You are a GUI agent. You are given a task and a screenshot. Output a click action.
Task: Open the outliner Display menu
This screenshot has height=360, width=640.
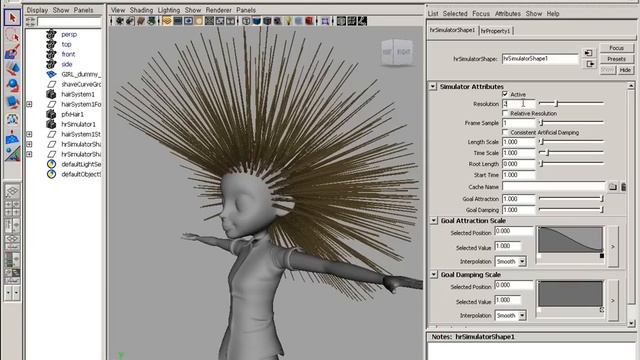coord(37,10)
